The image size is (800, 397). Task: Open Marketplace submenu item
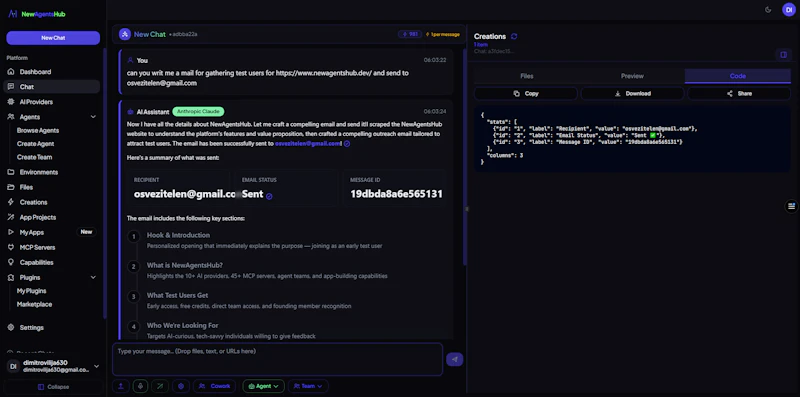34,304
